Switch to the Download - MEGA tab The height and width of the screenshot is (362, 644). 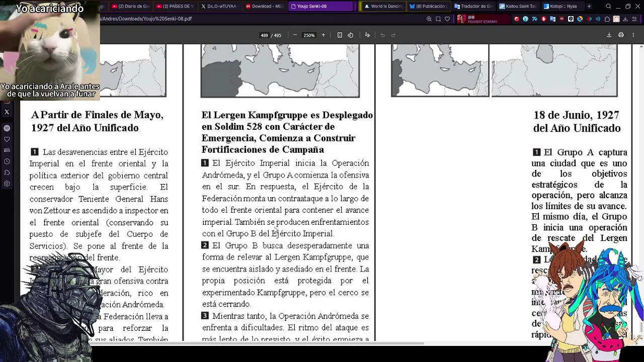[264, 7]
